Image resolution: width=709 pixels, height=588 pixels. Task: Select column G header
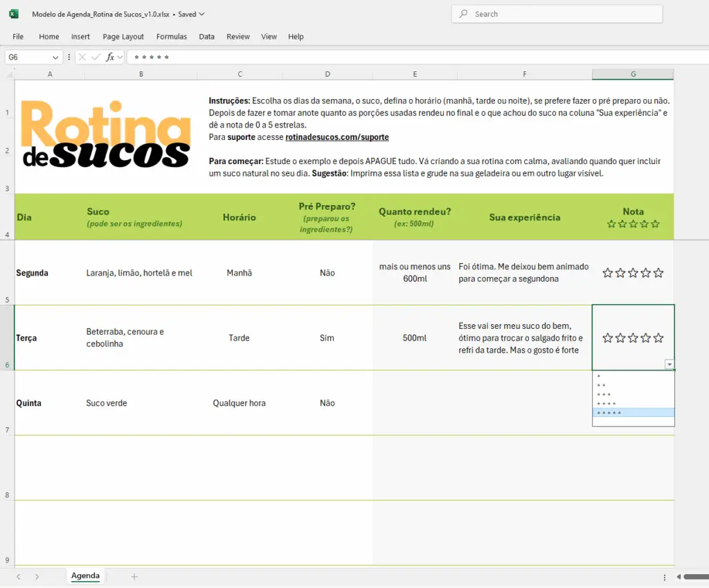[x=633, y=74]
